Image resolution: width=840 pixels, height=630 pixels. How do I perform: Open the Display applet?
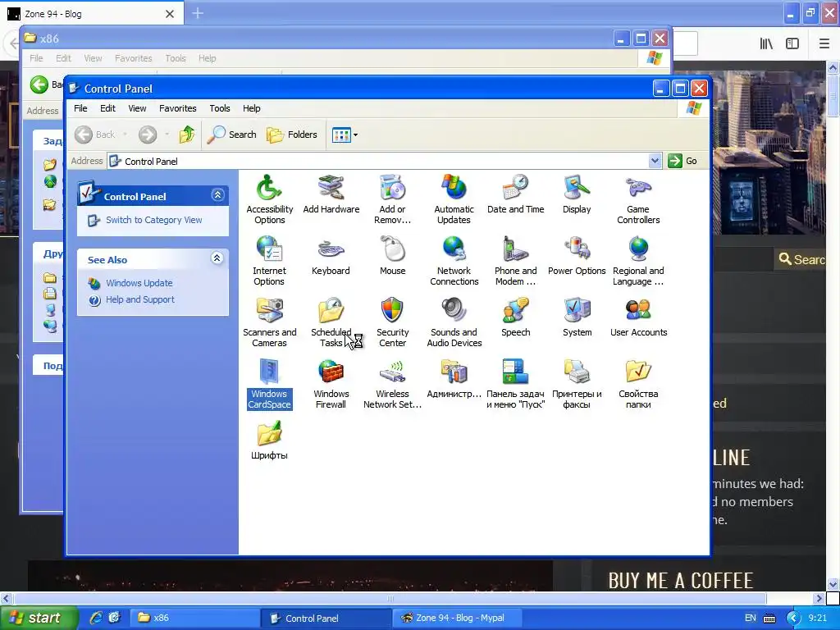tap(577, 194)
